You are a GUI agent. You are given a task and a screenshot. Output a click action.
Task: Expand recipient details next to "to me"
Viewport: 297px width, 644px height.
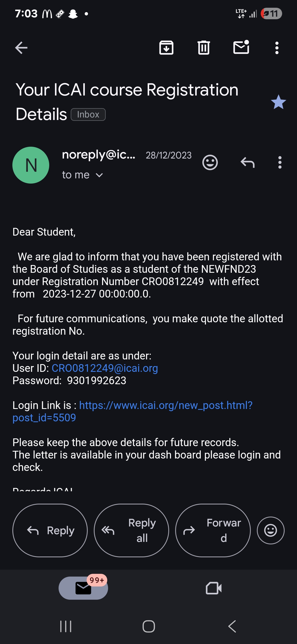[99, 175]
